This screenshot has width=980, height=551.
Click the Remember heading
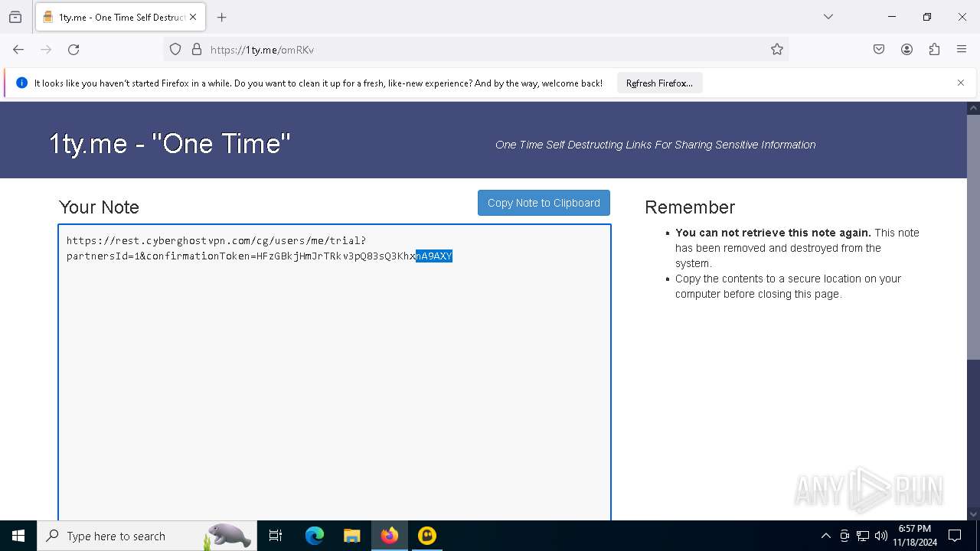click(690, 207)
